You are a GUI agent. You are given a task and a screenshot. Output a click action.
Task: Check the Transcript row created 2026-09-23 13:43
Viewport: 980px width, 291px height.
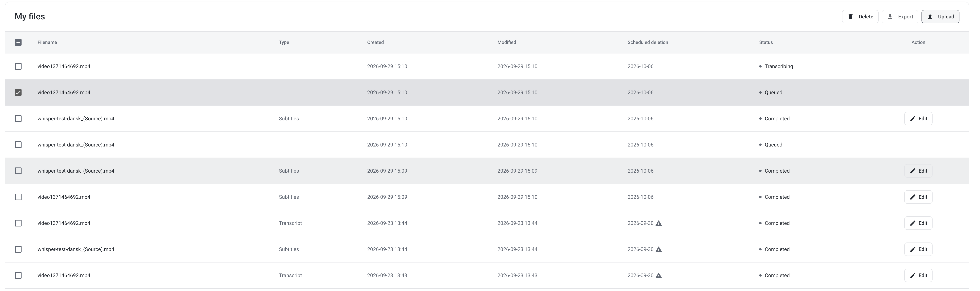[18, 275]
